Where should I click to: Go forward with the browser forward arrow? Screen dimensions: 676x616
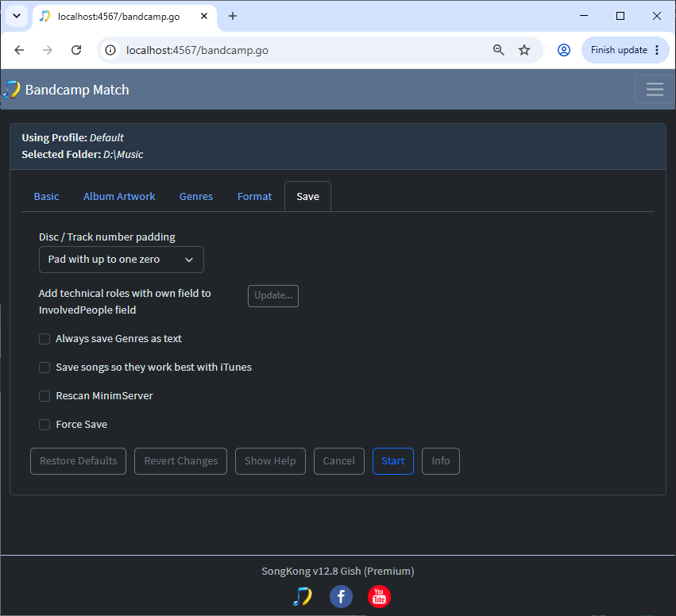48,50
